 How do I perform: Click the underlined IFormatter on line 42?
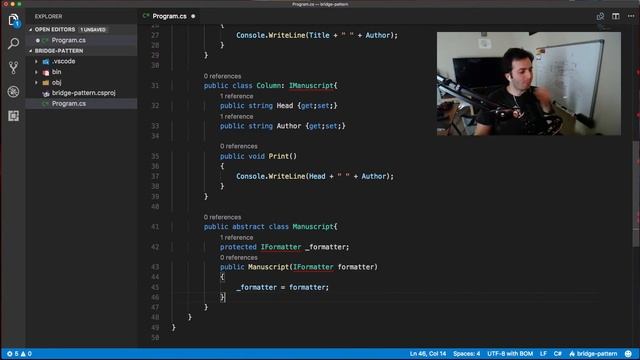pyautogui.click(x=281, y=247)
